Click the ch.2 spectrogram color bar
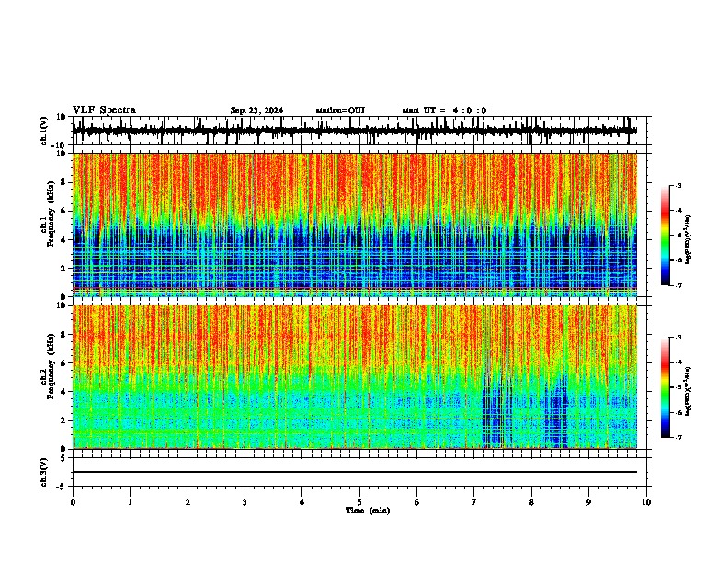Image resolution: width=728 pixels, height=563 pixels. coord(665,387)
